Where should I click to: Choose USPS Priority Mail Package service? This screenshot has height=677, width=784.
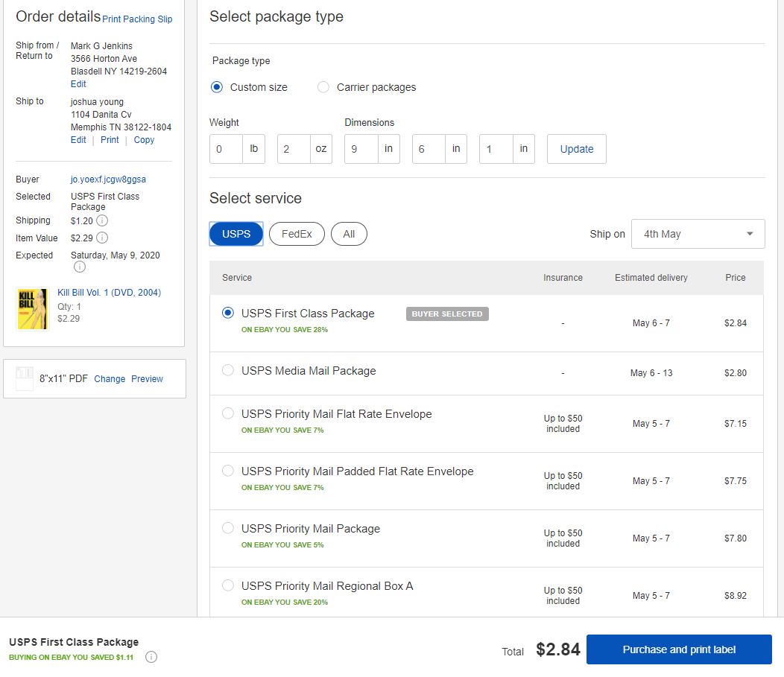[x=228, y=528]
